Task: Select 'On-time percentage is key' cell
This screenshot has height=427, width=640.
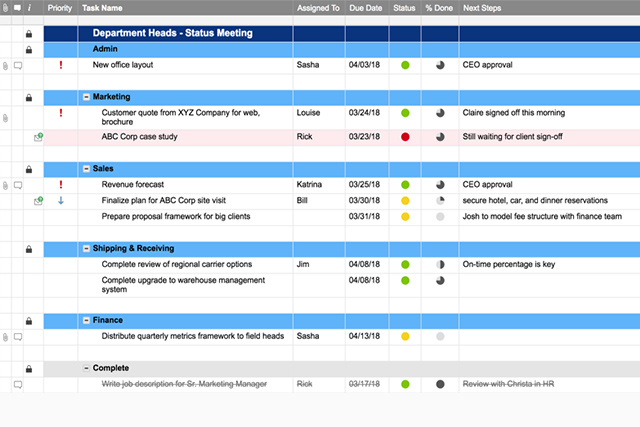Action: click(549, 265)
